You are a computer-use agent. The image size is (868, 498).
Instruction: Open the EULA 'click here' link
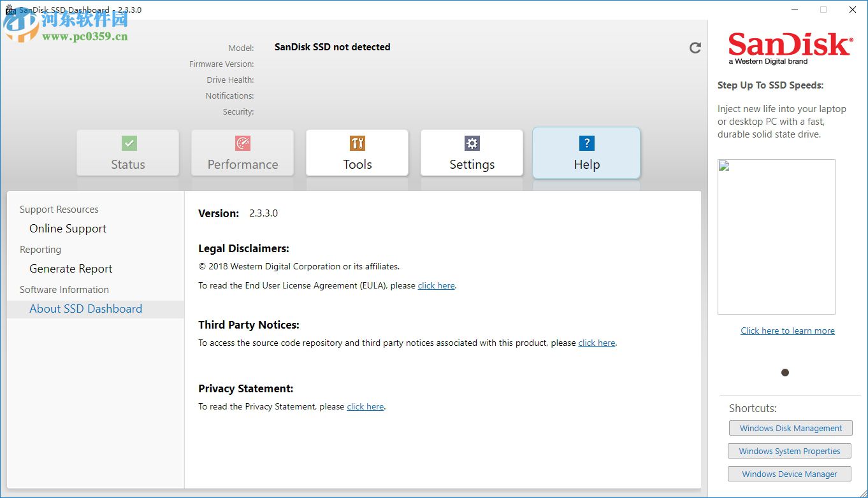tap(437, 286)
